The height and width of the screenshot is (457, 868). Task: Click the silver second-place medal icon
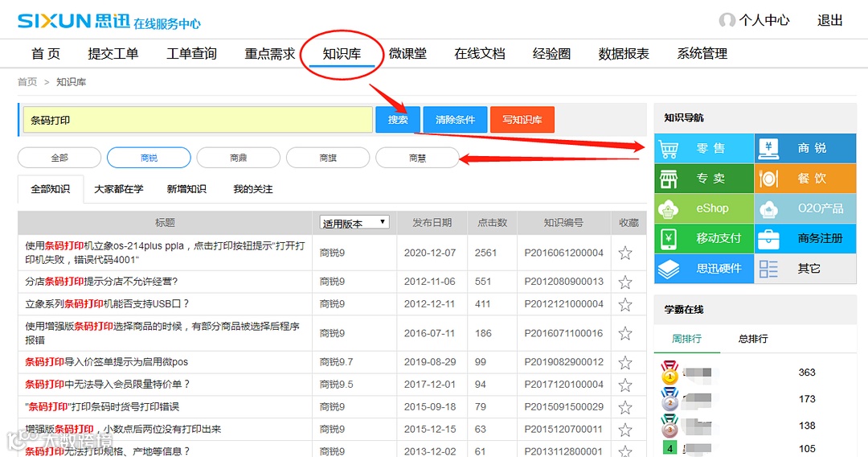669,399
